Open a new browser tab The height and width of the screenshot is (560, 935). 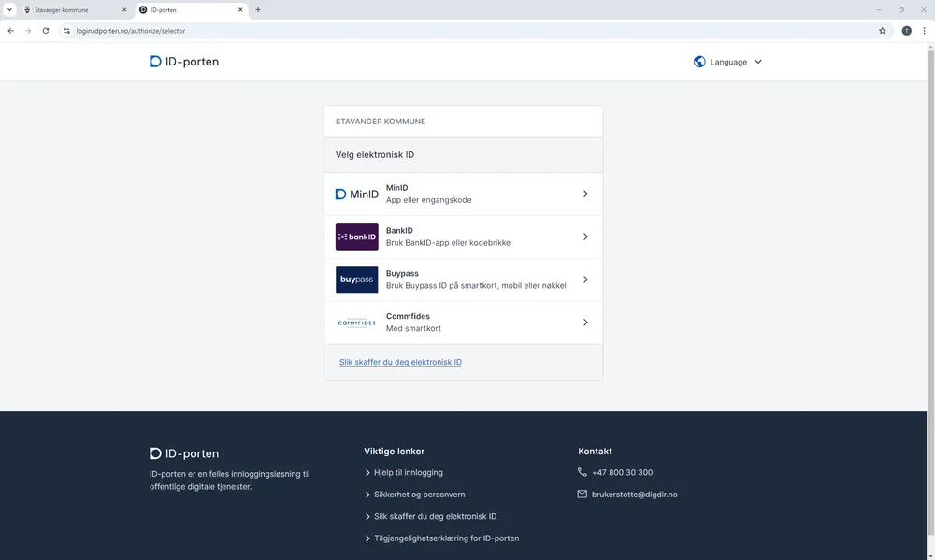coord(258,9)
